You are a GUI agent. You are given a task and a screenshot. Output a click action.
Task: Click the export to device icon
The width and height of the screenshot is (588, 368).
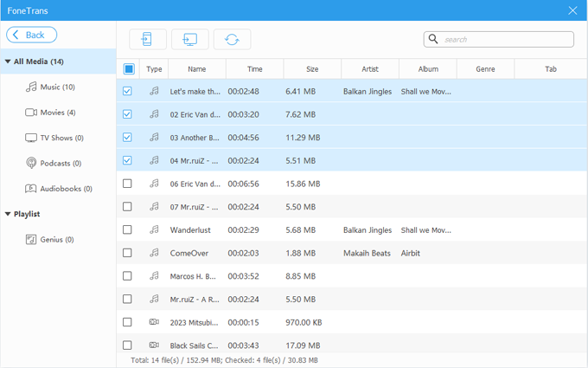[147, 39]
